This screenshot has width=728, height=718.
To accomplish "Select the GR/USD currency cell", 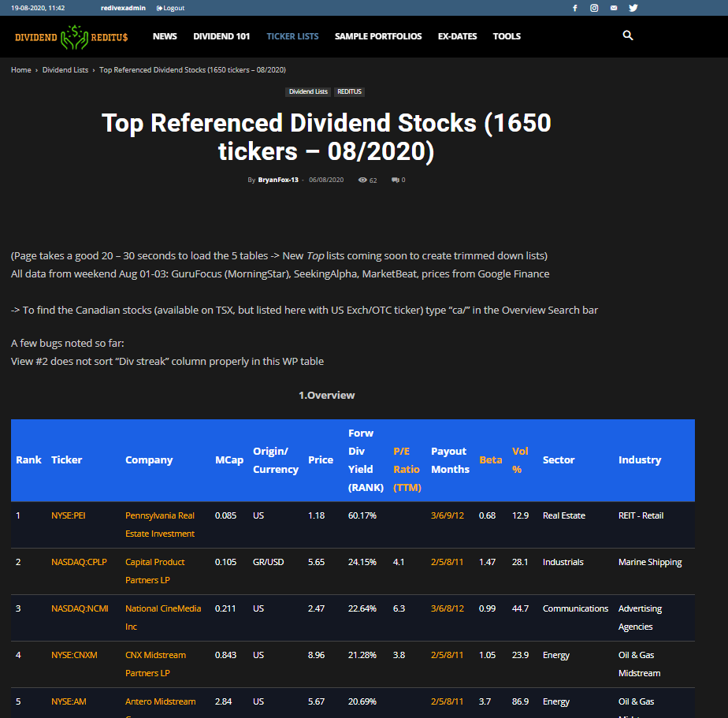I will (x=269, y=562).
